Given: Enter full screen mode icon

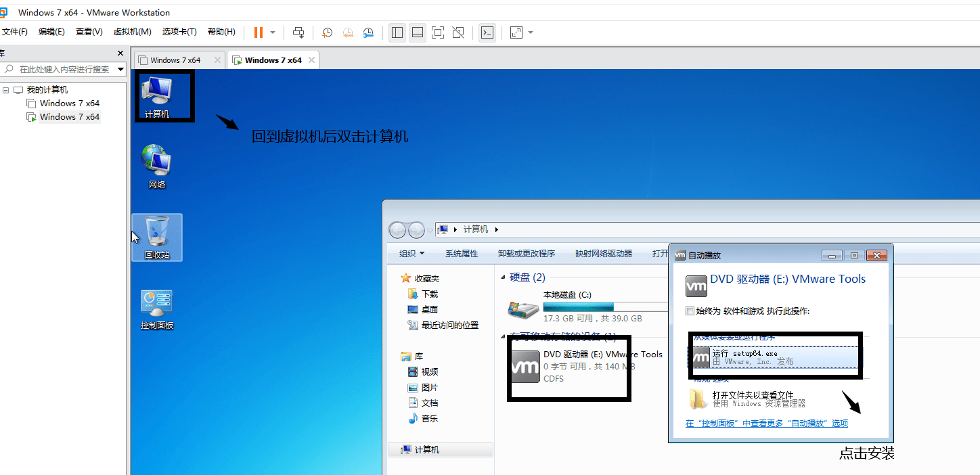Looking at the screenshot, I should (438, 32).
